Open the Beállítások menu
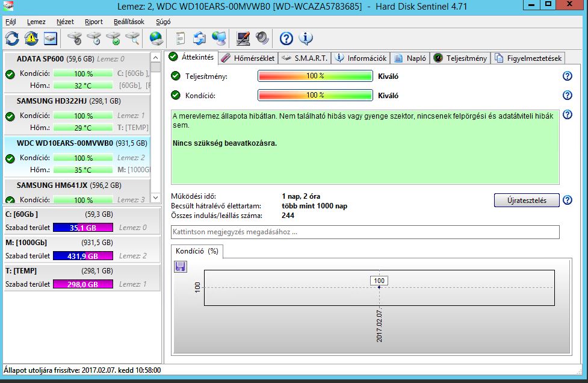 click(x=129, y=22)
